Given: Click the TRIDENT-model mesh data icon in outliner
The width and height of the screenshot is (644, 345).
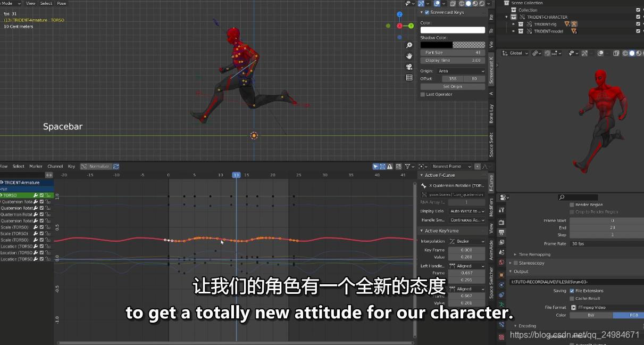Looking at the screenshot, I should pos(573,31).
